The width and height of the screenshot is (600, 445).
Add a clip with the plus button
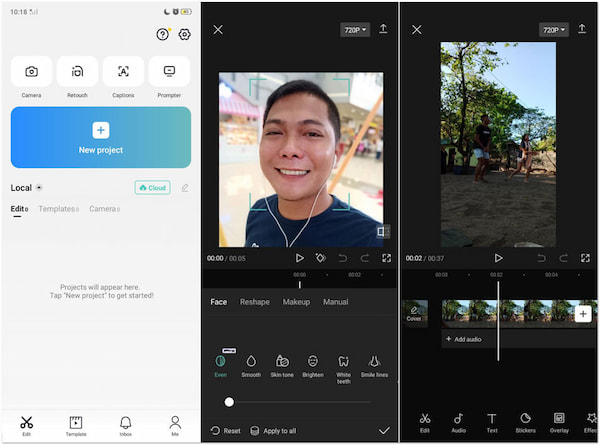tap(583, 314)
